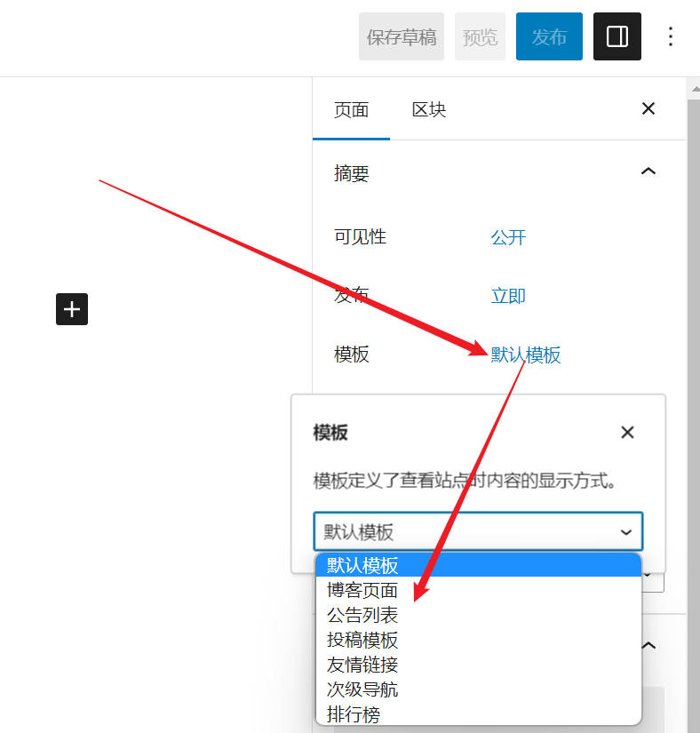Click the 公开 visibility link
700x733 pixels.
click(508, 237)
